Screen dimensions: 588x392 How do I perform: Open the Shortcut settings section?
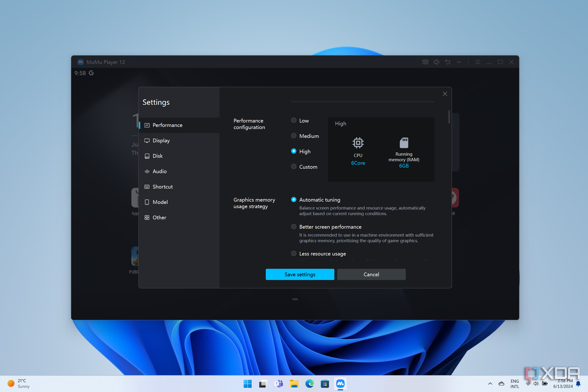pos(162,186)
